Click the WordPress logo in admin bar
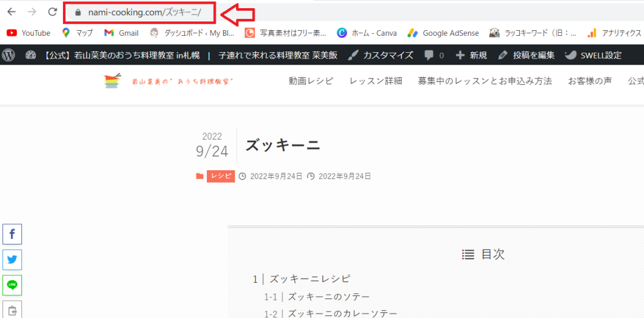 [x=9, y=55]
